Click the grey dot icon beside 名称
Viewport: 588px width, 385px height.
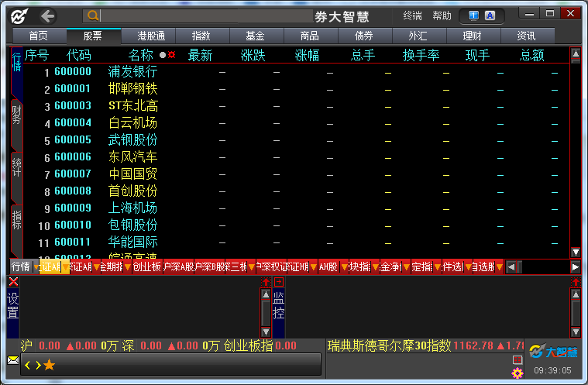click(163, 55)
